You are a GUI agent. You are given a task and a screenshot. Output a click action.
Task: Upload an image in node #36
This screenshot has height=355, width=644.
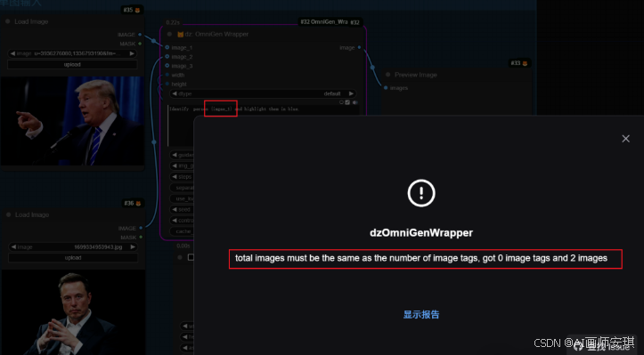(73, 258)
